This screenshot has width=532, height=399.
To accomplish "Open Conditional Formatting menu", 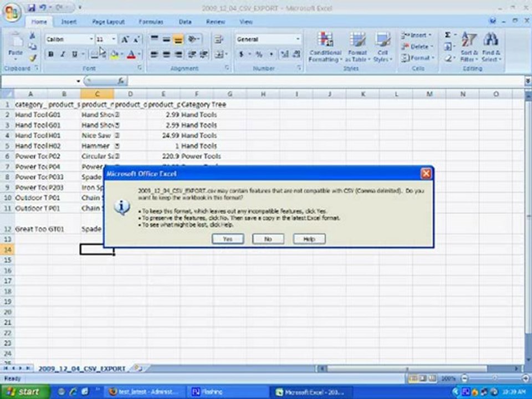I will pos(325,47).
